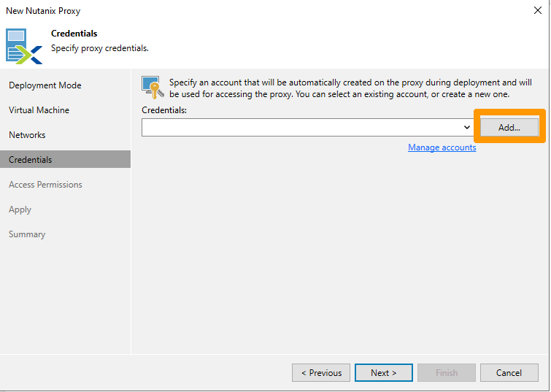Switch to the Networks step
The height and width of the screenshot is (392, 551).
coord(27,135)
